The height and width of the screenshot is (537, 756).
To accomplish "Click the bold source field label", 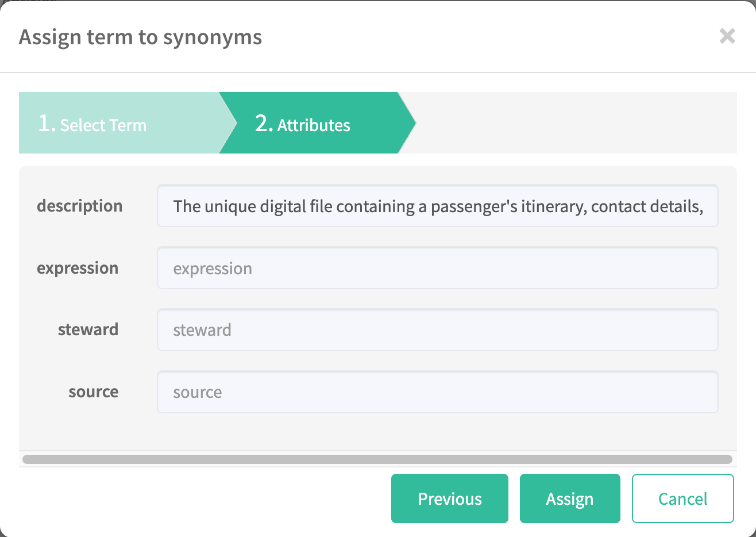I will pyautogui.click(x=93, y=392).
